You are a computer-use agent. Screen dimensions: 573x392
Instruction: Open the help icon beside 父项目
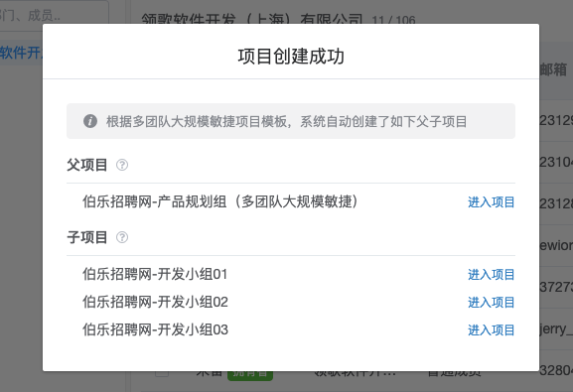click(x=122, y=165)
